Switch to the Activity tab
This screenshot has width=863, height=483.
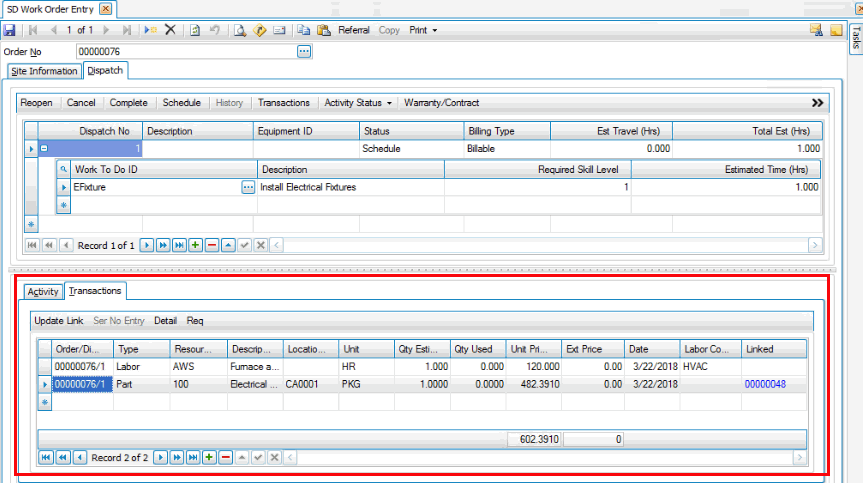pos(43,292)
